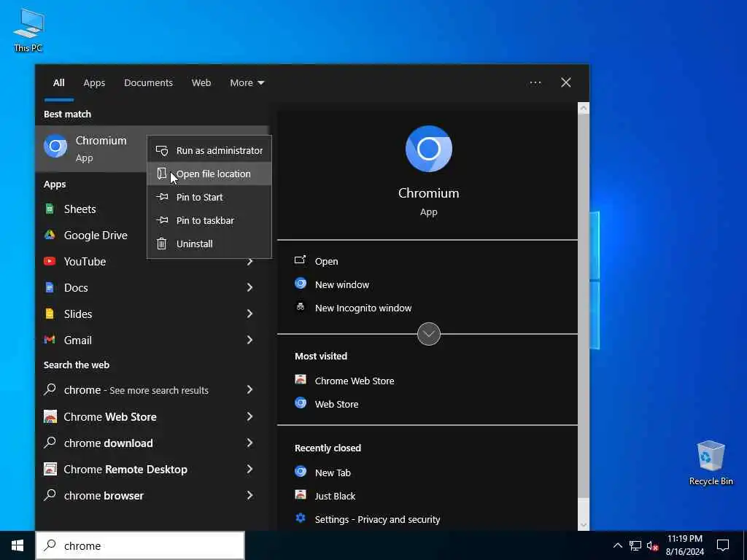Click the Sheets app icon
This screenshot has width=747, height=560.
click(x=50, y=209)
